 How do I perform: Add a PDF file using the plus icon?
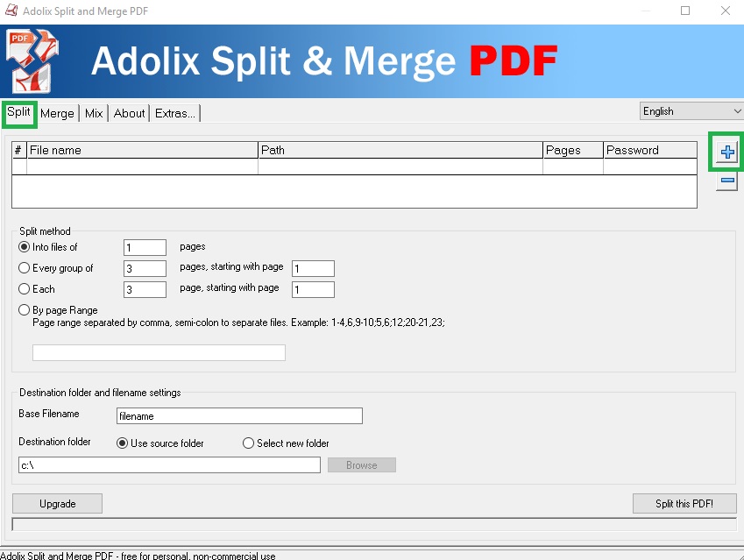[725, 151]
